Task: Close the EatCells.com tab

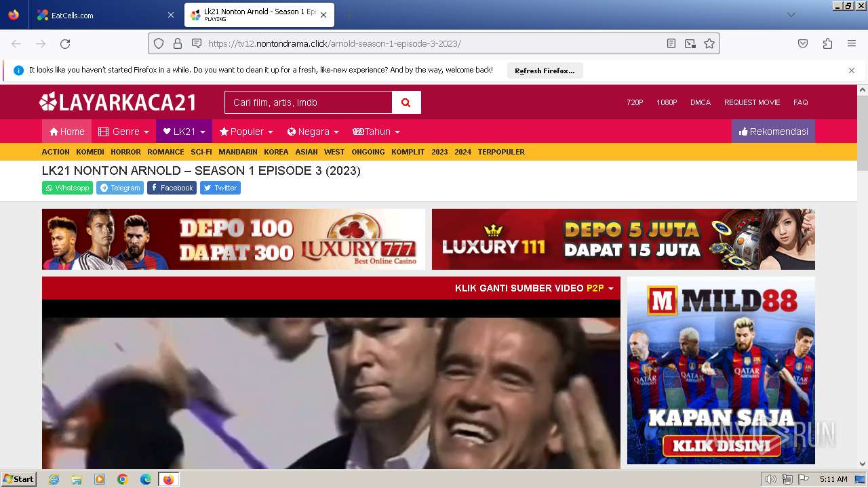Action: pos(170,15)
